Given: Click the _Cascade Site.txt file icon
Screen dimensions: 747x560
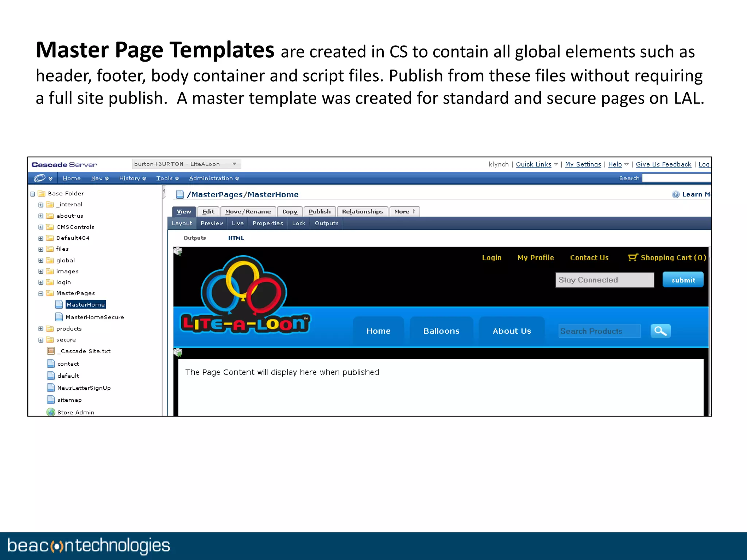Looking at the screenshot, I should point(51,351).
